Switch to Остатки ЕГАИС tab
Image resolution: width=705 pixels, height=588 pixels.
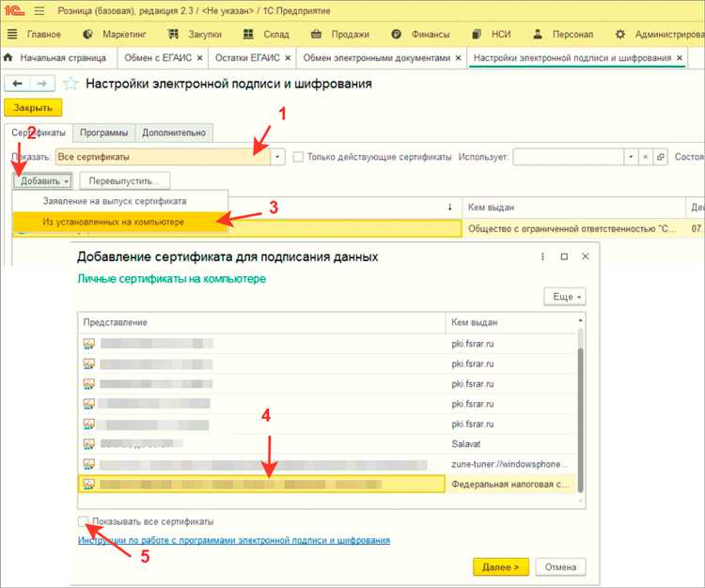point(247,58)
